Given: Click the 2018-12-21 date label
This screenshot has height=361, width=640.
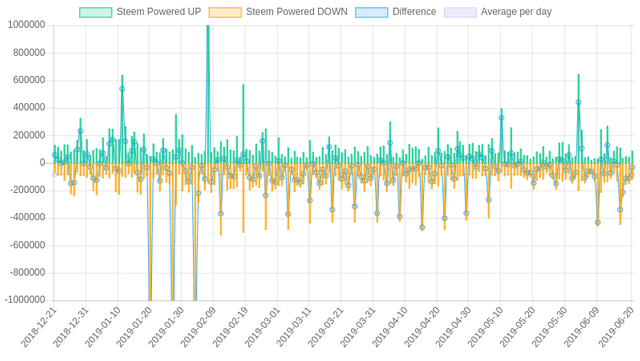Looking at the screenshot, I should point(39,328).
